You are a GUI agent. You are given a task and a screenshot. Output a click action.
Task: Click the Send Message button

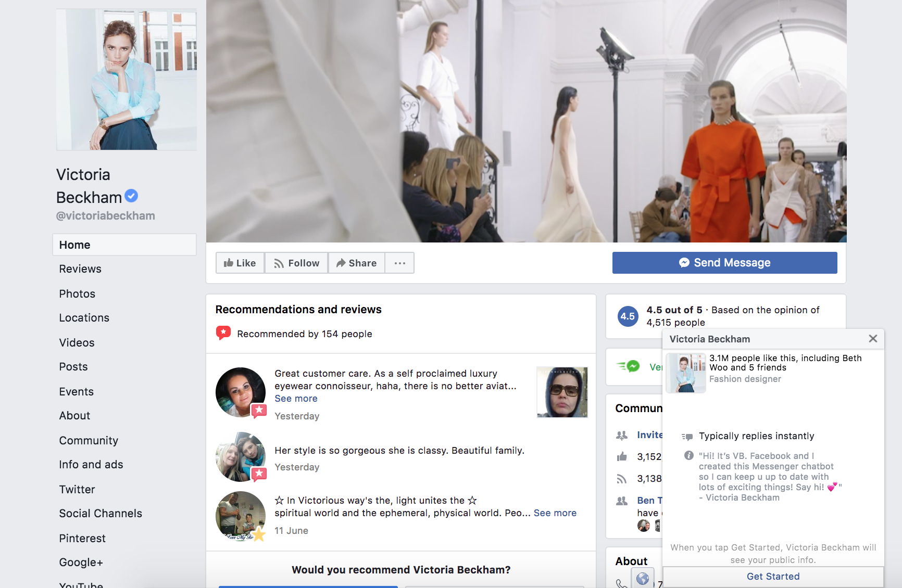(x=724, y=263)
